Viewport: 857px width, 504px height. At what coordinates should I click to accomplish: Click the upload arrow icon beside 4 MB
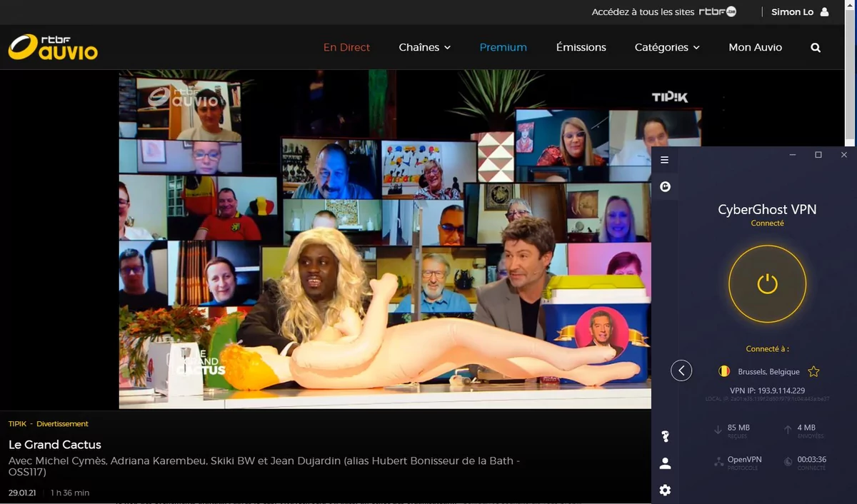[x=788, y=430]
